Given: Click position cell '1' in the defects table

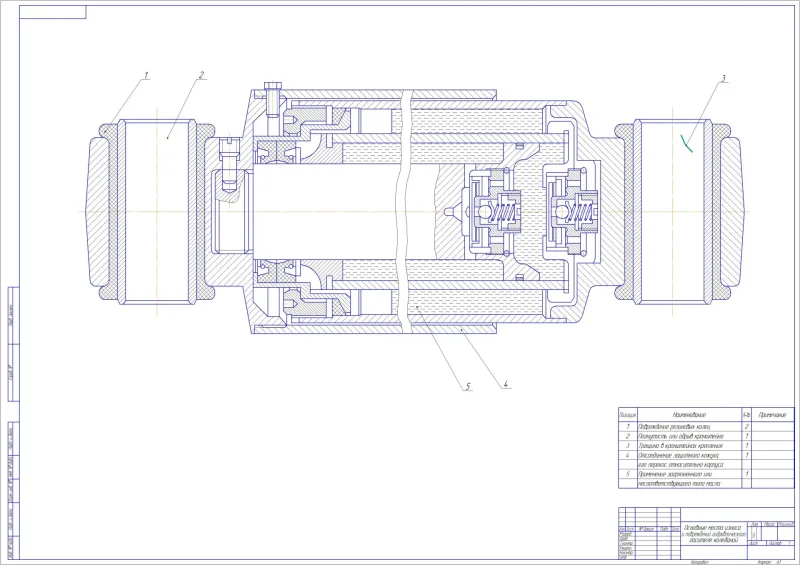Looking at the screenshot, I should click(628, 426).
